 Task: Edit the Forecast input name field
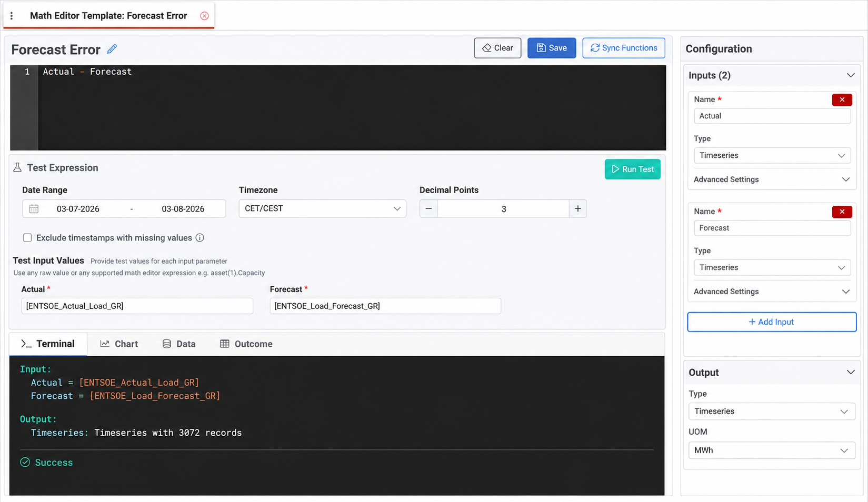(772, 228)
